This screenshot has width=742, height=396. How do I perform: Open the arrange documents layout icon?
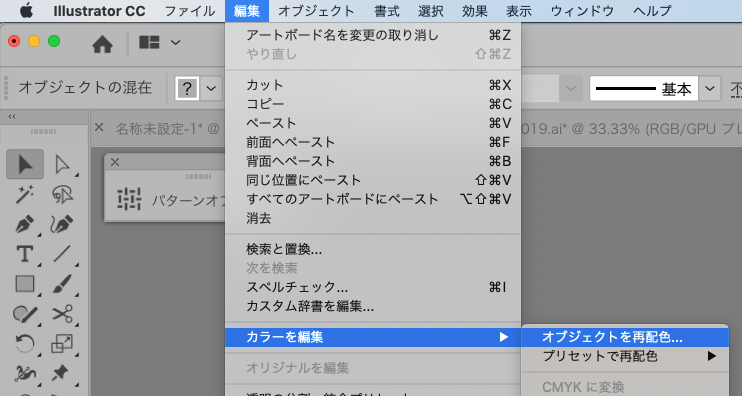149,43
